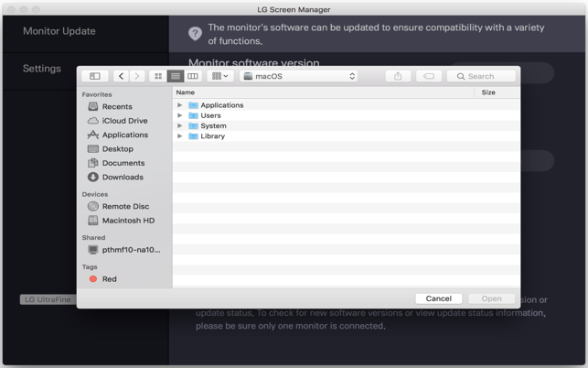
Task: Click the Cancel button
Action: 438,298
